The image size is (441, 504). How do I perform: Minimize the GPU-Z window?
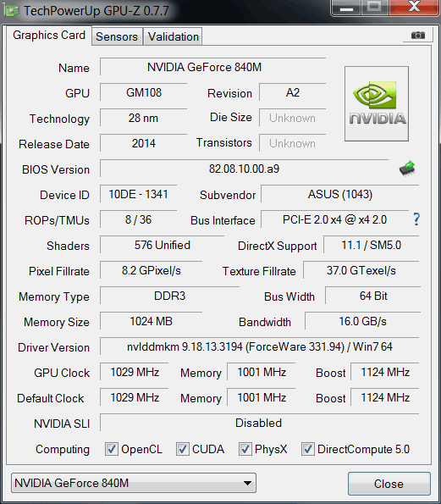click(x=346, y=7)
